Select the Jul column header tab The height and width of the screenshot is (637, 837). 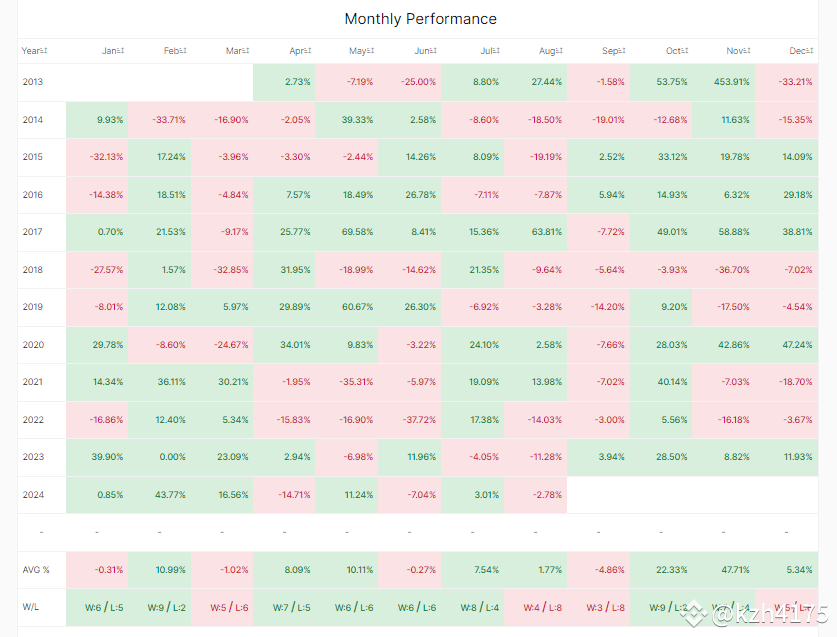487,50
